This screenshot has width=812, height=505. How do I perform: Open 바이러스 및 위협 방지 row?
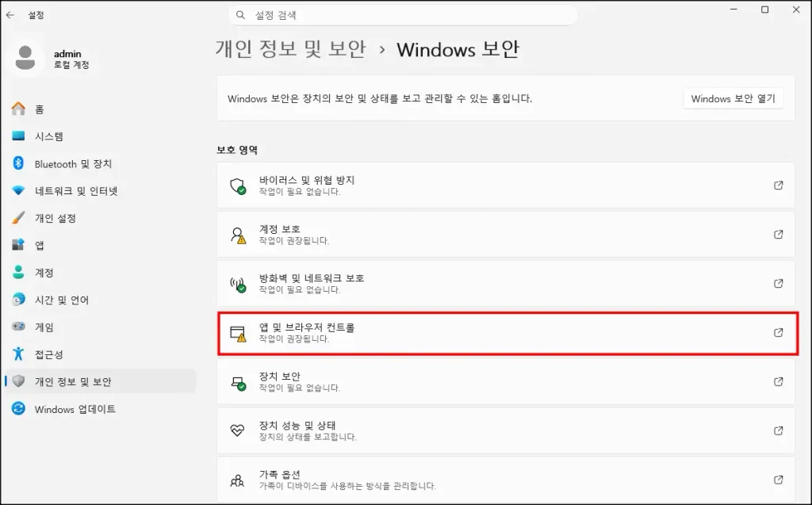[505, 186]
